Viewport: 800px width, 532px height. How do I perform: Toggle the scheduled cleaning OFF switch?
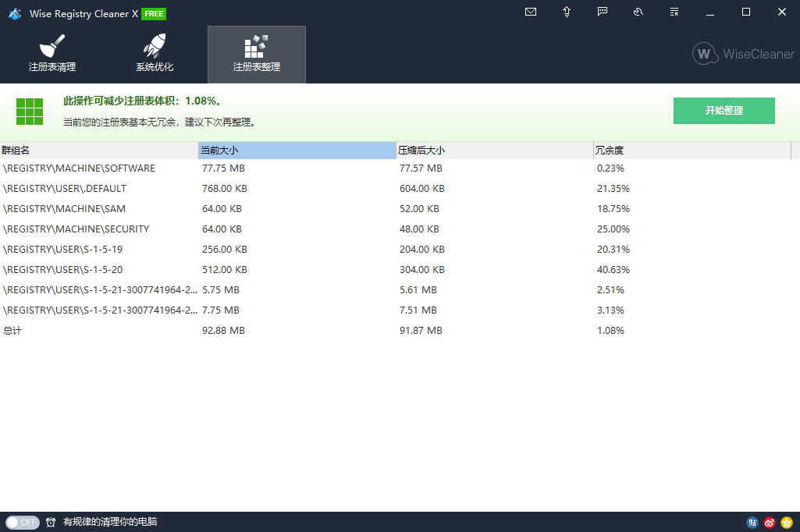[23, 523]
